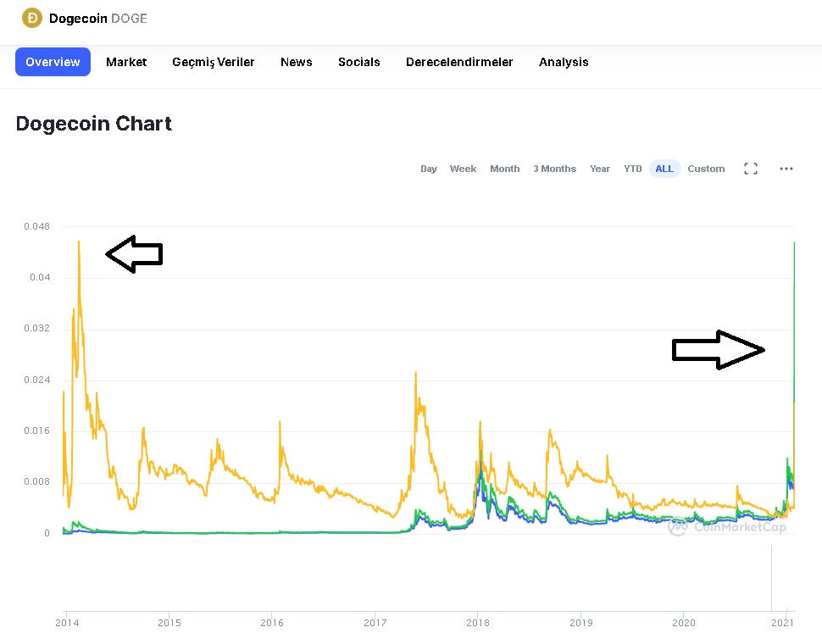Open the three-dots chart options menu
Viewport: 822px width, 644px height.
tap(786, 169)
